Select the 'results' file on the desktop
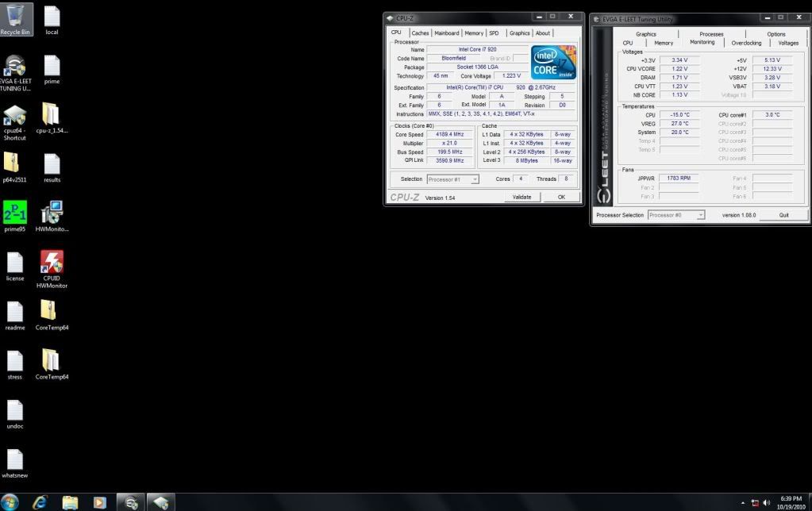The width and height of the screenshot is (812, 511). pos(52,167)
